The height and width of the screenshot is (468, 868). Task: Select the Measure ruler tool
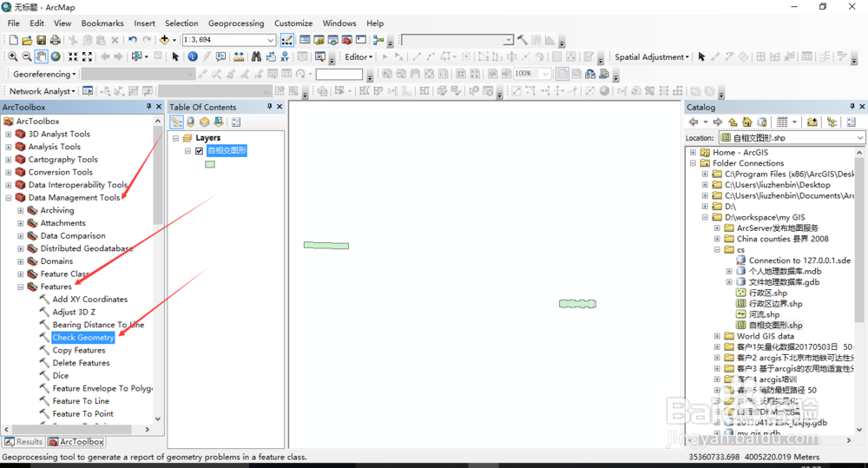click(239, 56)
